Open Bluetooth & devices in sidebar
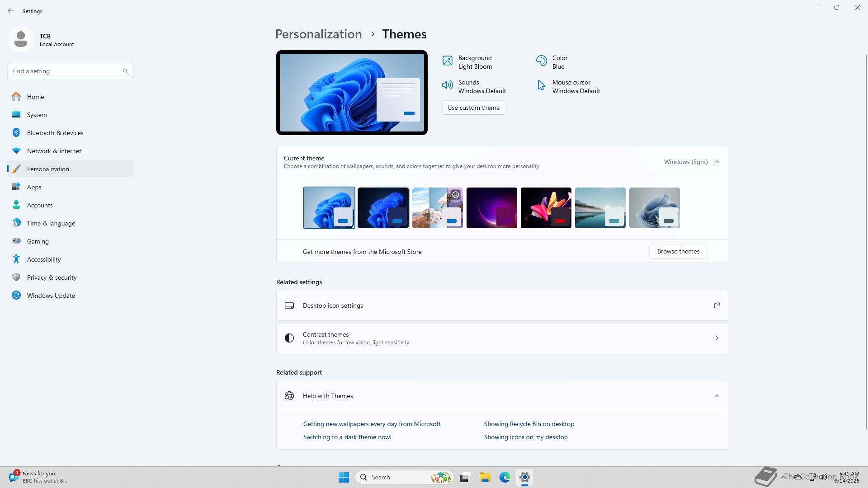Screen dimensions: 868x488 tap(55, 133)
